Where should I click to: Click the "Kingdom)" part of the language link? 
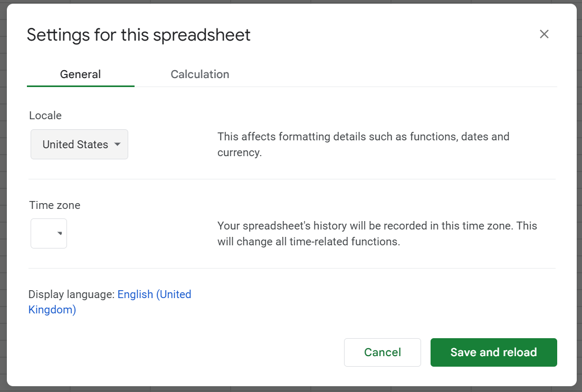click(x=52, y=310)
